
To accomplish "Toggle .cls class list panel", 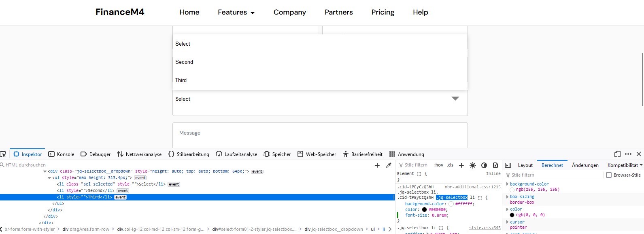I will [x=450, y=165].
